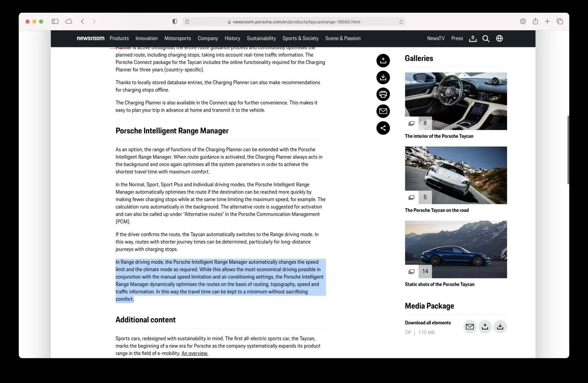Open language selection globe icon
This screenshot has height=383, width=588.
tap(499, 38)
